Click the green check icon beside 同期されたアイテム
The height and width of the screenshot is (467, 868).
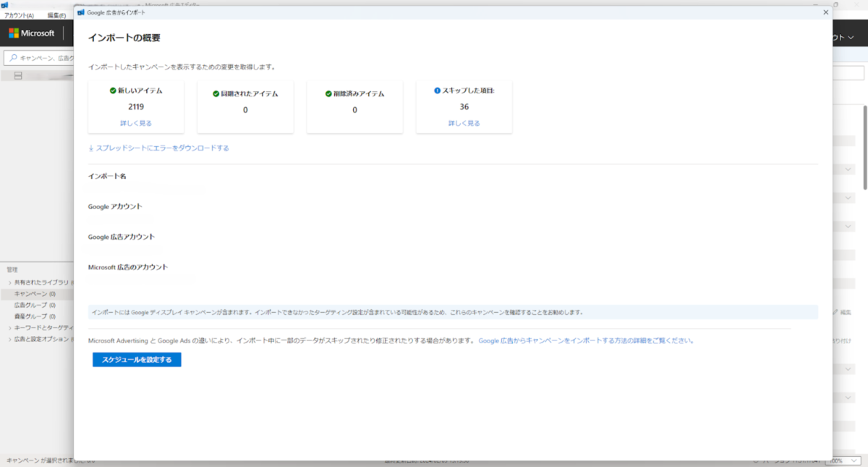pyautogui.click(x=216, y=93)
